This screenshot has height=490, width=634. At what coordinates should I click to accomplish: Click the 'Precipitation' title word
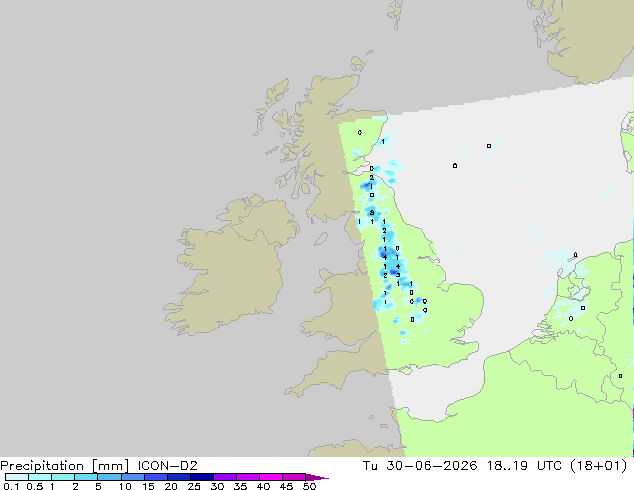[42, 466]
